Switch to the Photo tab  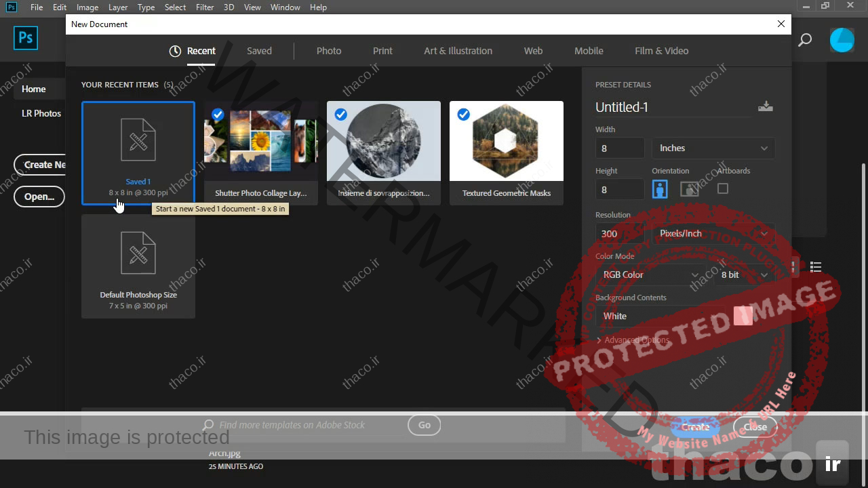coord(329,51)
